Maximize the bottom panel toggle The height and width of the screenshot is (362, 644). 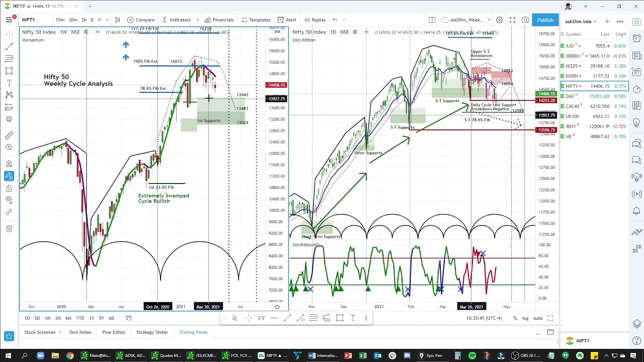(x=550, y=332)
